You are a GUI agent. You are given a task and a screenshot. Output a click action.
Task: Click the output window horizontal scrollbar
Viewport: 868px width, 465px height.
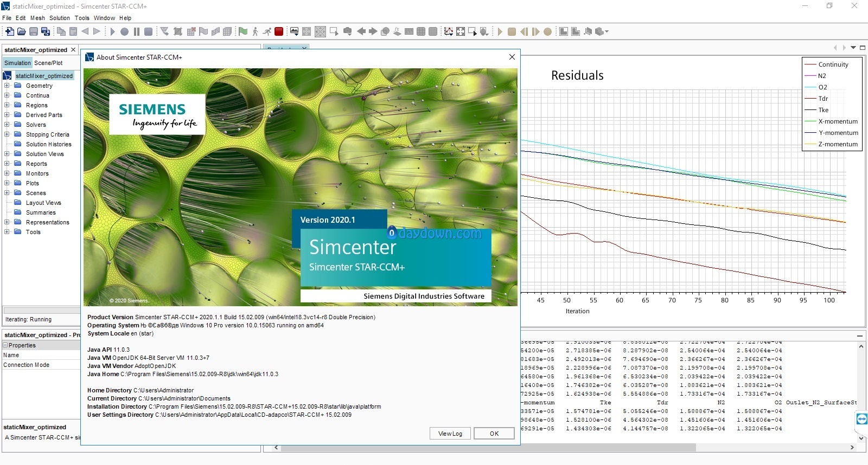tap(488, 448)
